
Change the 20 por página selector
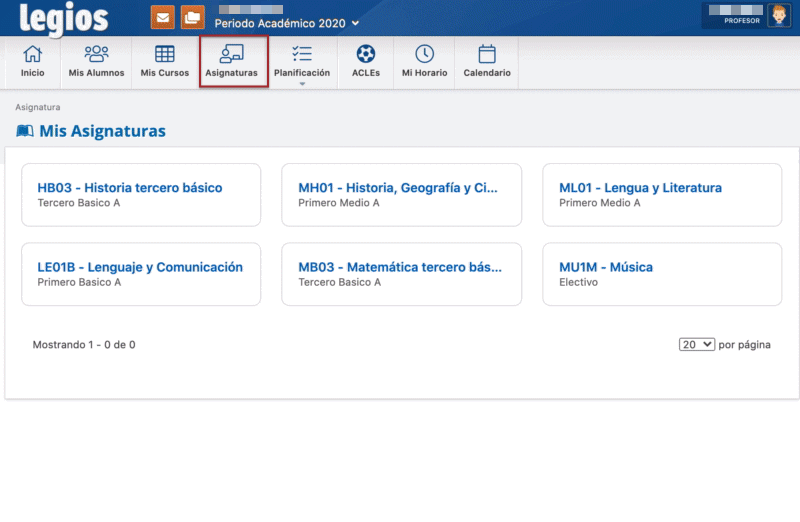pos(696,344)
